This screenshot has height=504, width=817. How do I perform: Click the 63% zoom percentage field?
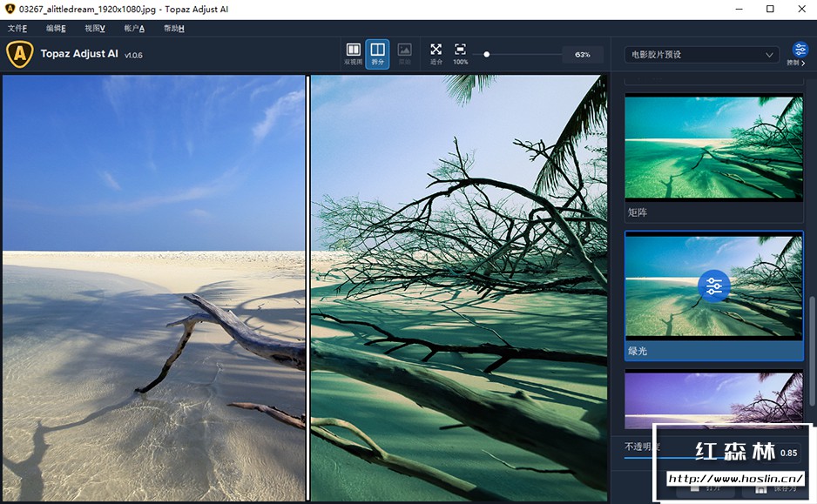click(582, 54)
